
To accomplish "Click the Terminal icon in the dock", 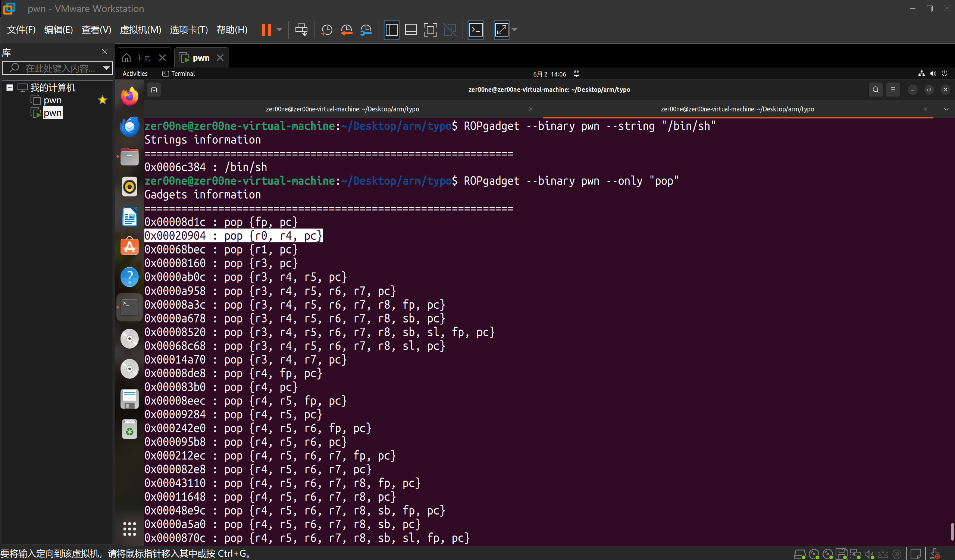I will (129, 307).
